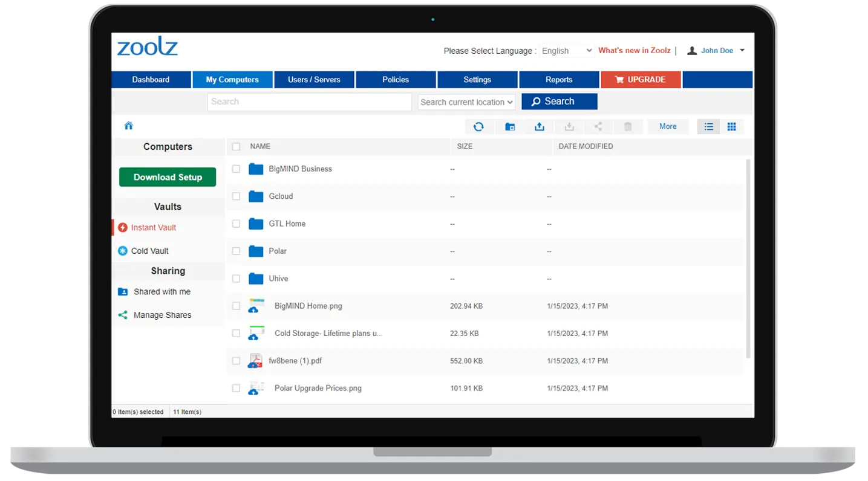This screenshot has height=481, width=868.
Task: Check the Gcloud folder checkbox
Action: click(236, 196)
